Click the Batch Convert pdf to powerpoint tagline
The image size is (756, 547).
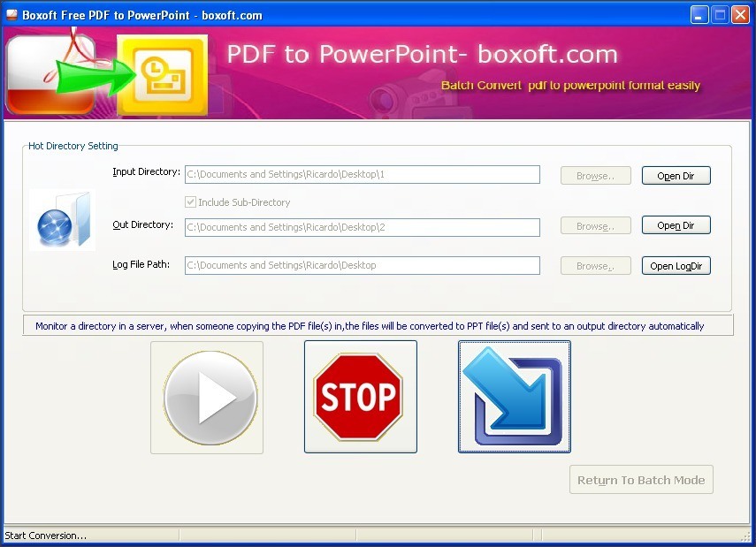point(570,86)
